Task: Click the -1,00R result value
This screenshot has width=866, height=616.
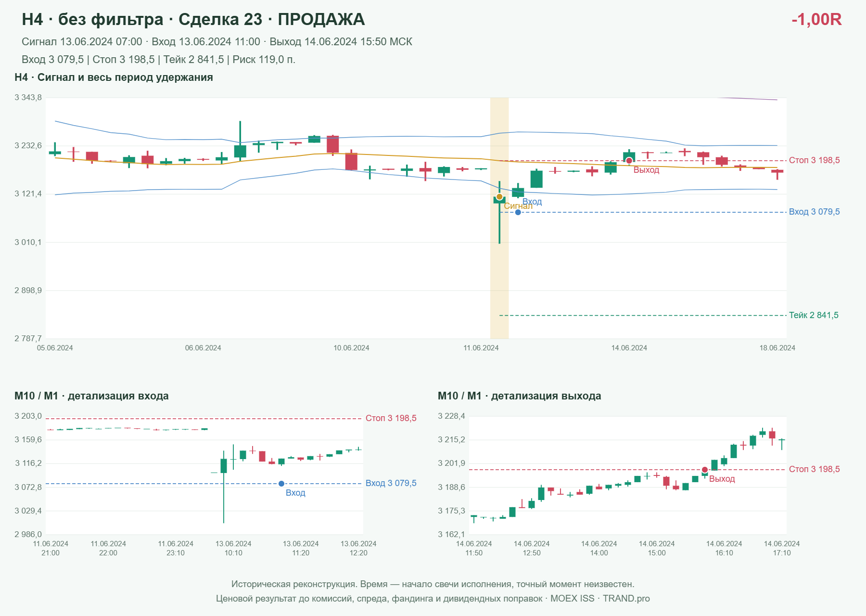Action: click(816, 19)
